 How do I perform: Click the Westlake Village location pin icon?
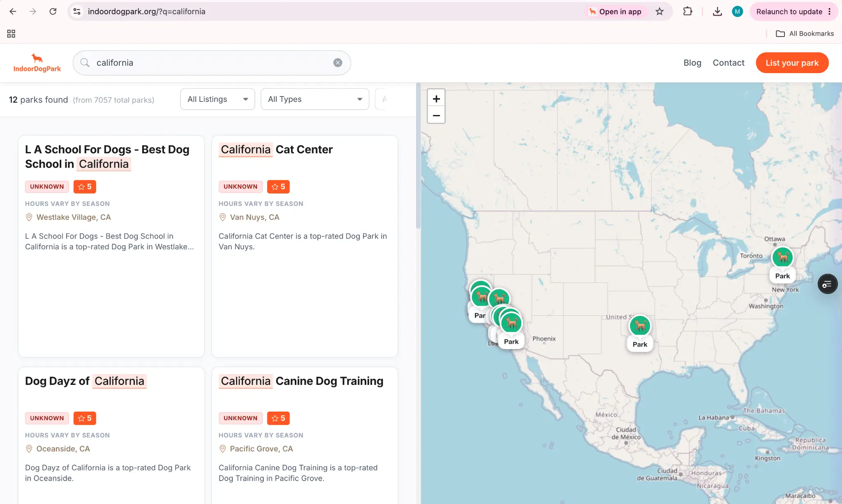pos(29,217)
